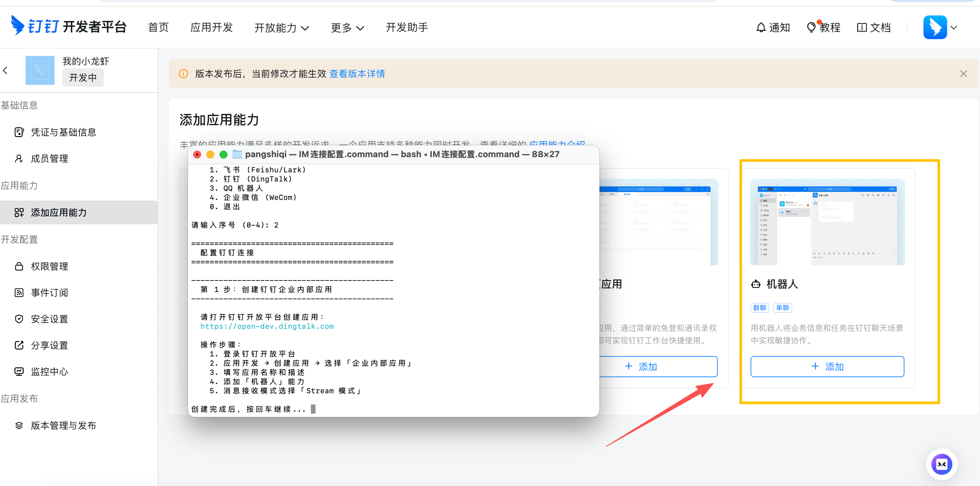Screen dimensions: 980x486
Task: Open the 开发助手 nav item
Action: pos(407,27)
